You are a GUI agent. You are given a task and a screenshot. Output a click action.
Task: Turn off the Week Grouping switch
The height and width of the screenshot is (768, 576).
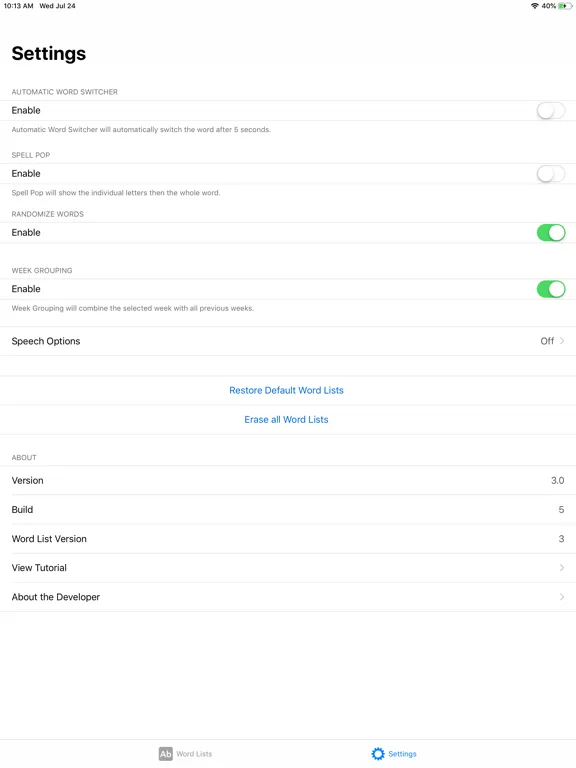tap(551, 289)
